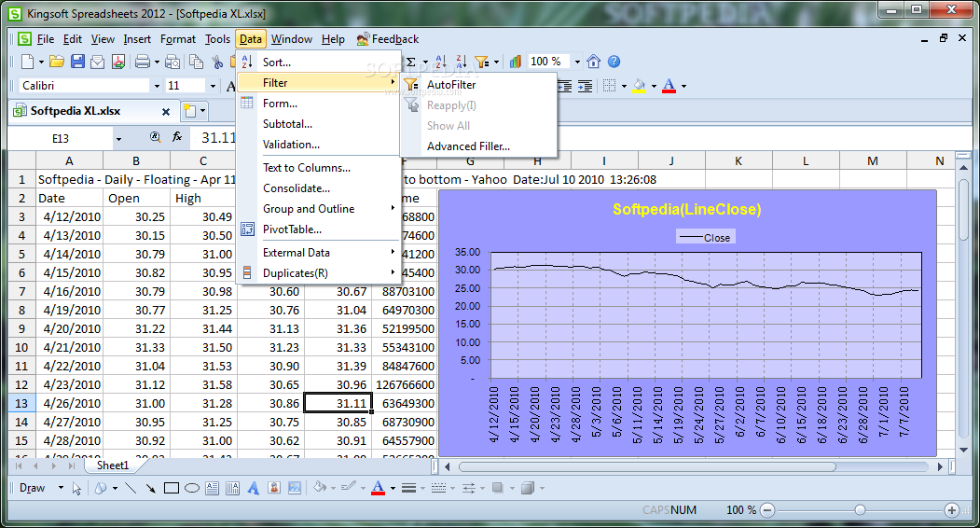Click the AutoSum sigma icon

[411, 62]
